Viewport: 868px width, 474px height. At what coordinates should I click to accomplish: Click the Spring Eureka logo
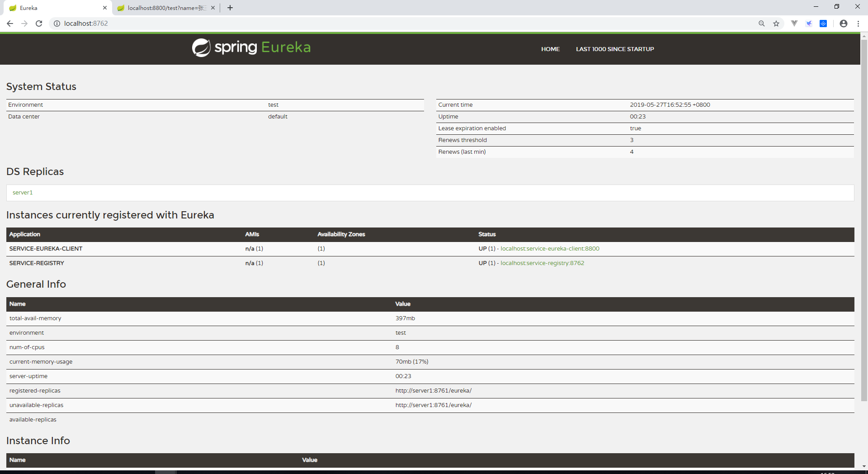click(251, 47)
